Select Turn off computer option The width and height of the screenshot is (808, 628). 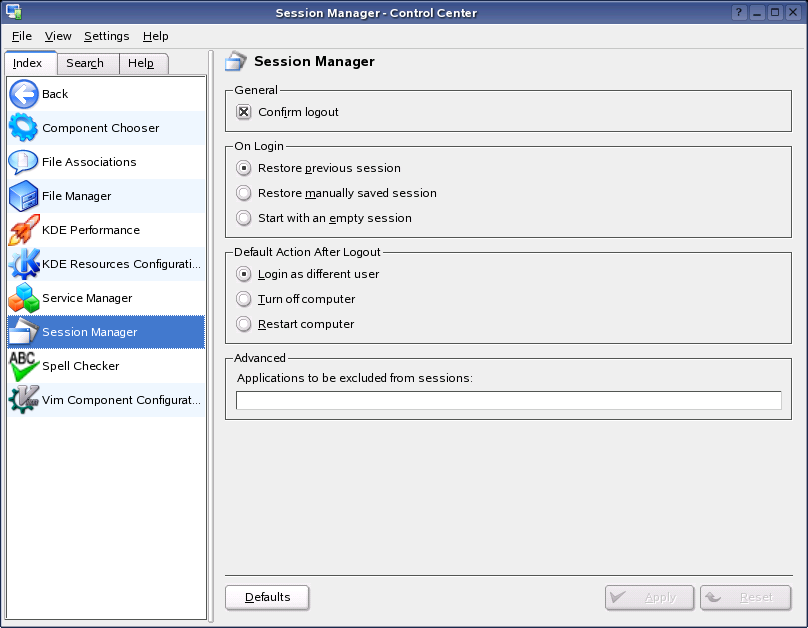(244, 299)
